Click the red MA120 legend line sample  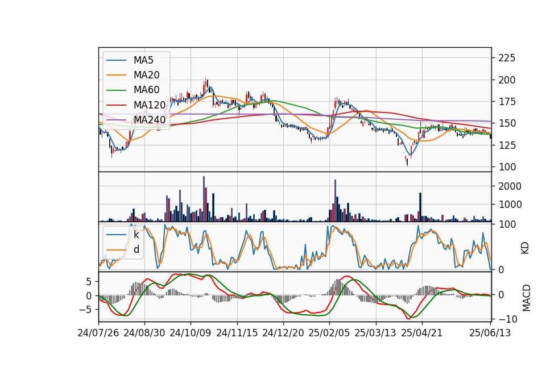[116, 105]
